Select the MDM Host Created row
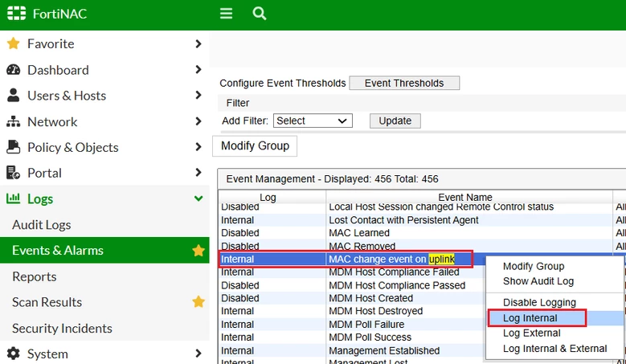Viewport: 626px width, 364px height. tap(352, 298)
